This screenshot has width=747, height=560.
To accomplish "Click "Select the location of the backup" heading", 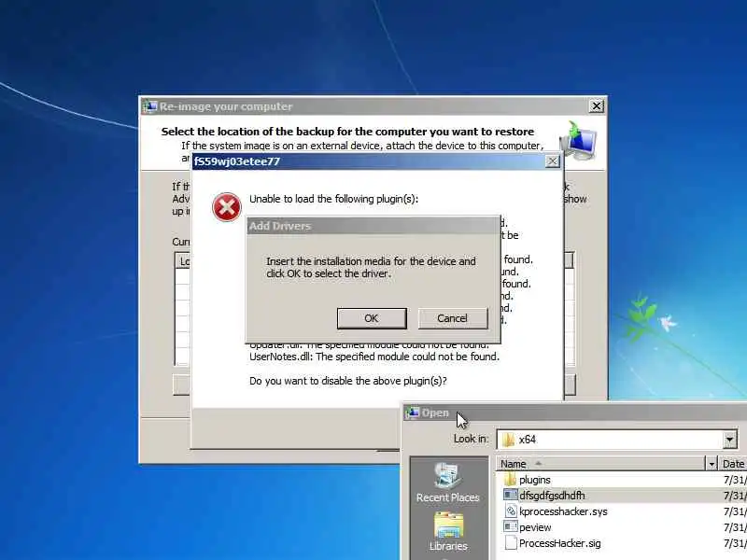I will point(347,132).
